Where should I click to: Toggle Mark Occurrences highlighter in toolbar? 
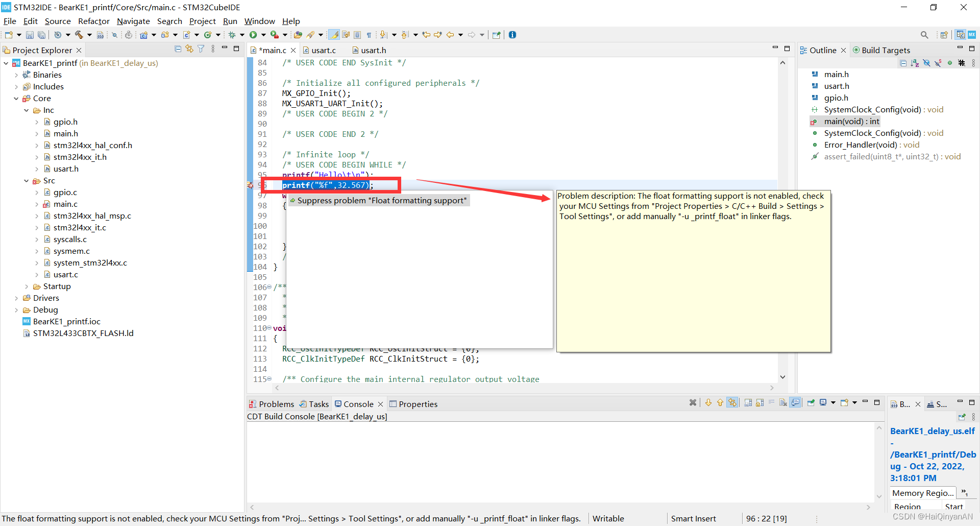point(334,35)
